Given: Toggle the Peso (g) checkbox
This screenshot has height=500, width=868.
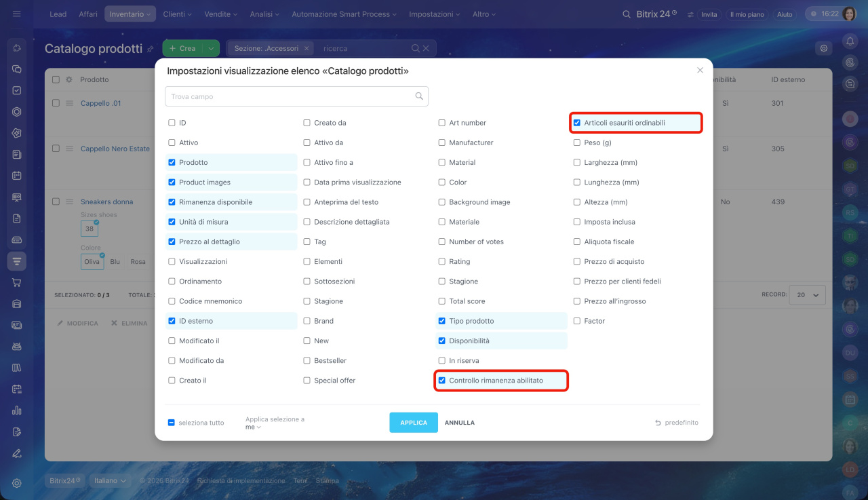Looking at the screenshot, I should tap(577, 142).
